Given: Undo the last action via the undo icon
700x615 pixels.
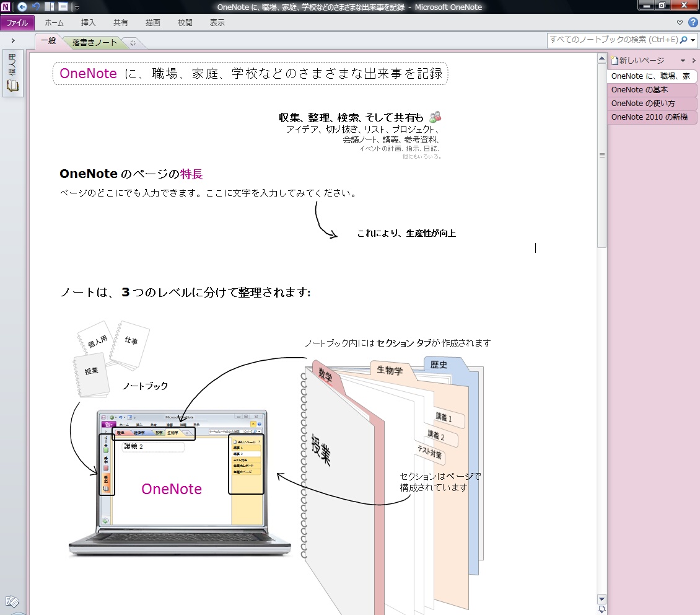Looking at the screenshot, I should coord(36,7).
